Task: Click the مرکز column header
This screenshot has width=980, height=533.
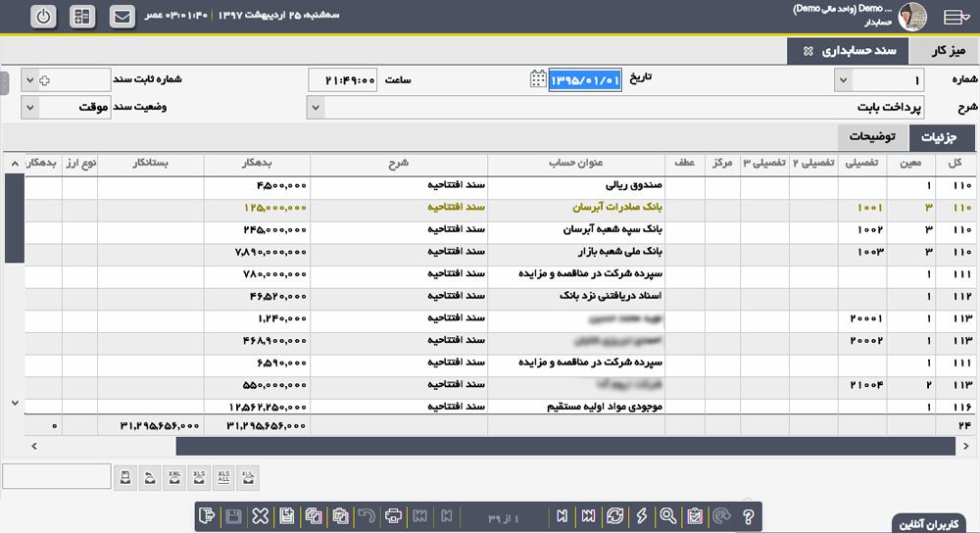Action: pyautogui.click(x=722, y=163)
